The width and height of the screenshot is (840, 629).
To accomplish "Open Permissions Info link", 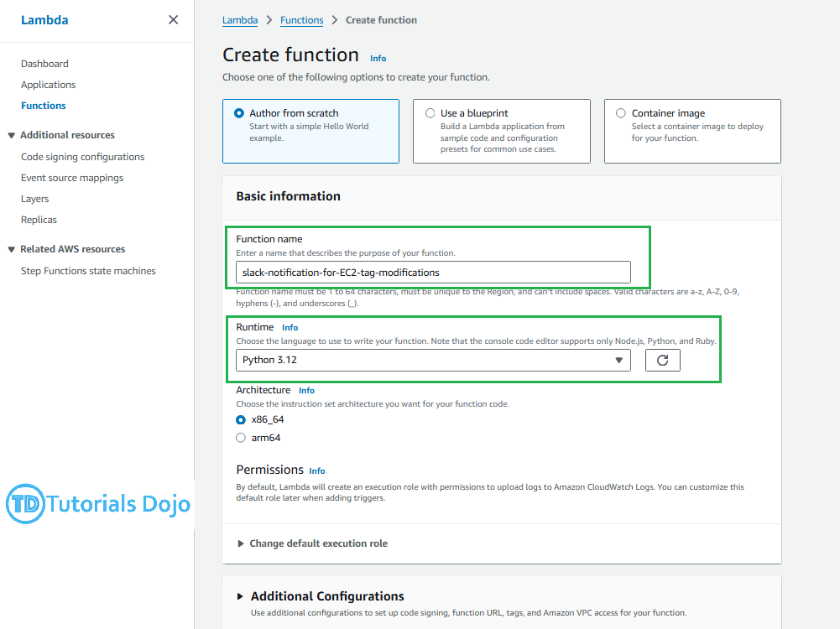I will coord(317,471).
